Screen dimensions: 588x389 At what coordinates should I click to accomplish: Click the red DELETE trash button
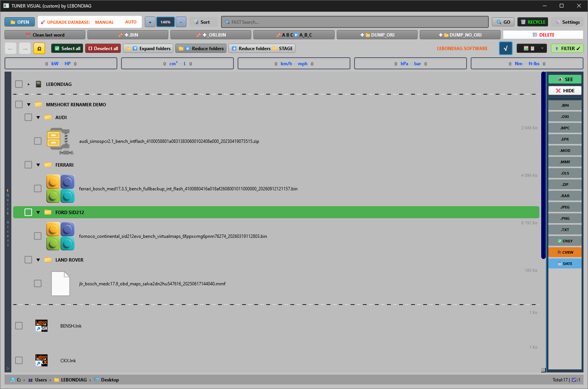543,35
